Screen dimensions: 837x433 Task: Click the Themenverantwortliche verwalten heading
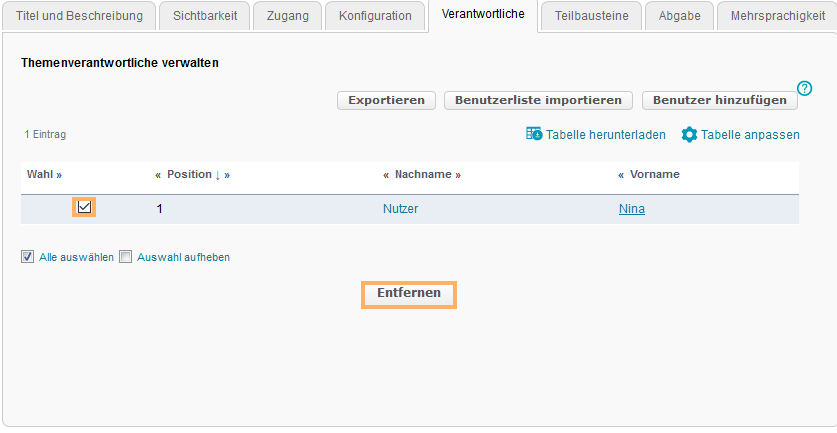[x=120, y=63]
